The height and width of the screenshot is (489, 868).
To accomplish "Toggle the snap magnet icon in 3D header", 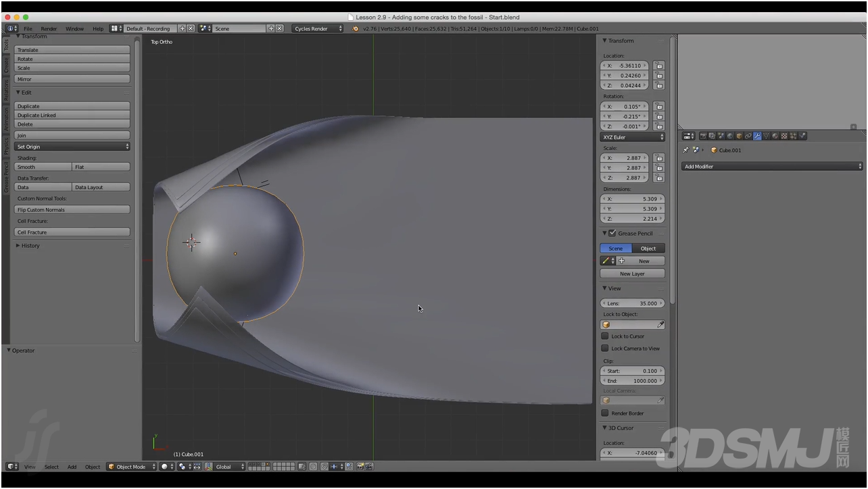I will pos(324,466).
